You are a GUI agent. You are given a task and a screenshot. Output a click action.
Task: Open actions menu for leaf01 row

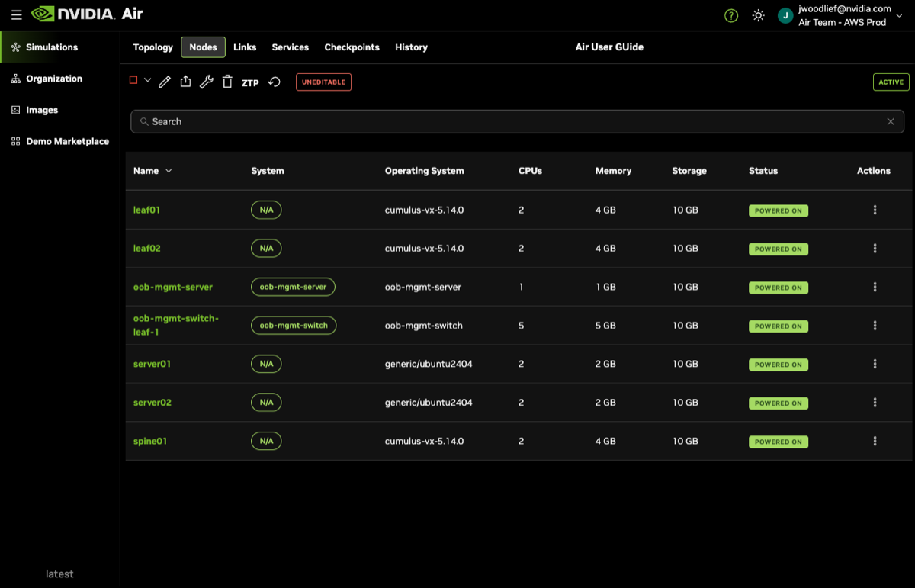coord(875,210)
